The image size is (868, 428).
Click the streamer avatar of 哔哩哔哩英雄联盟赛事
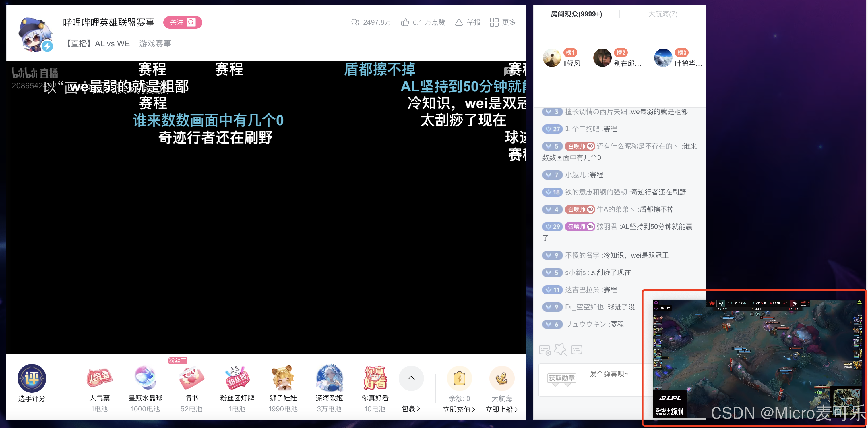(36, 34)
